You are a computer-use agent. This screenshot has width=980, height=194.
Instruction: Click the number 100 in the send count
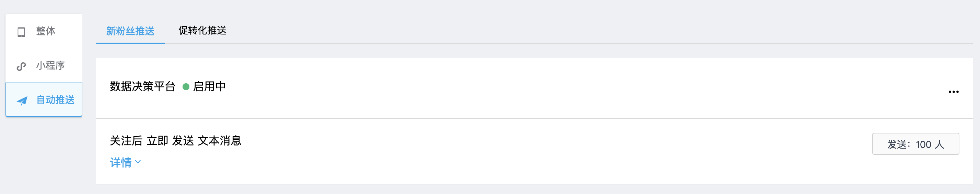[923, 144]
